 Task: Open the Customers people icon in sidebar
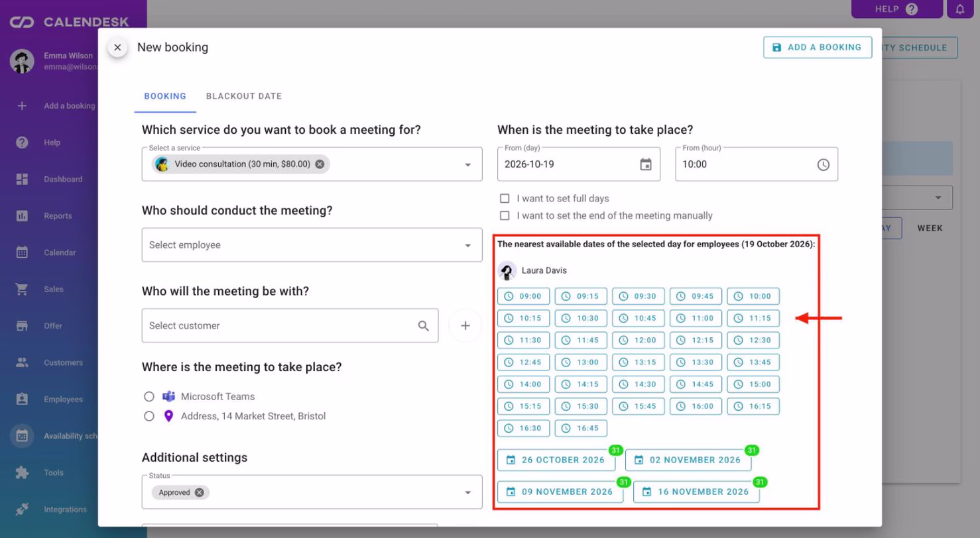pos(22,362)
